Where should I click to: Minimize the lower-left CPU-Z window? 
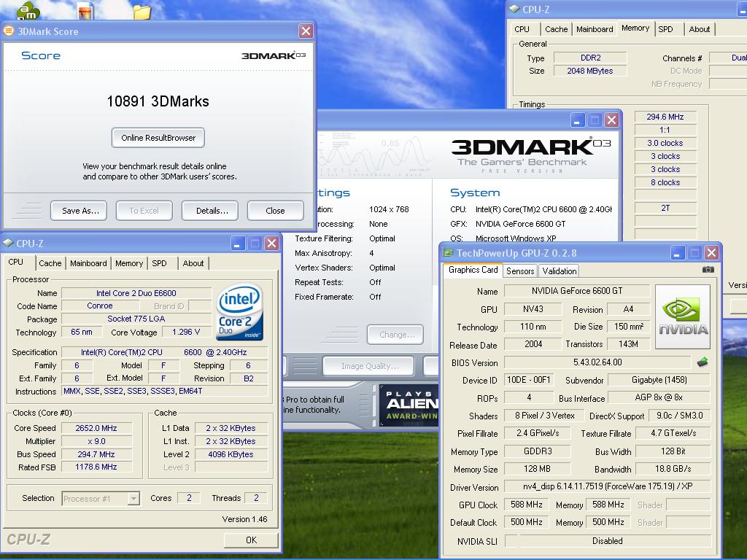click(x=238, y=244)
